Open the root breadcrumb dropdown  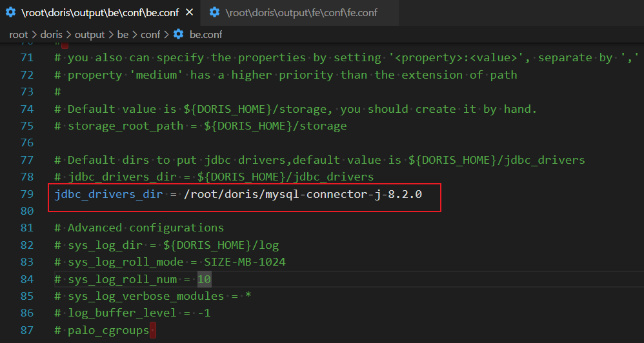coord(18,34)
